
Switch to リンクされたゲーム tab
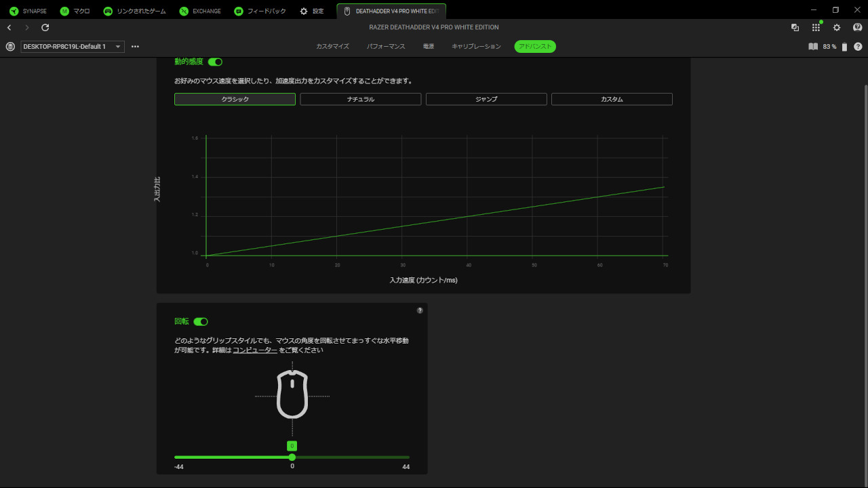pos(134,11)
